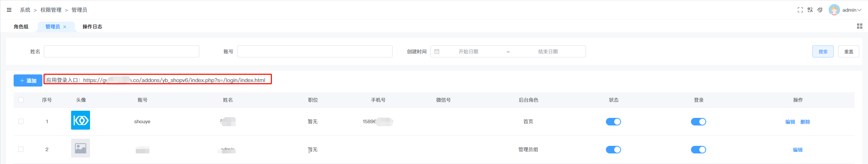Click the calendar icon in the date range field
Image resolution: width=868 pixels, height=164 pixels.
[437, 51]
